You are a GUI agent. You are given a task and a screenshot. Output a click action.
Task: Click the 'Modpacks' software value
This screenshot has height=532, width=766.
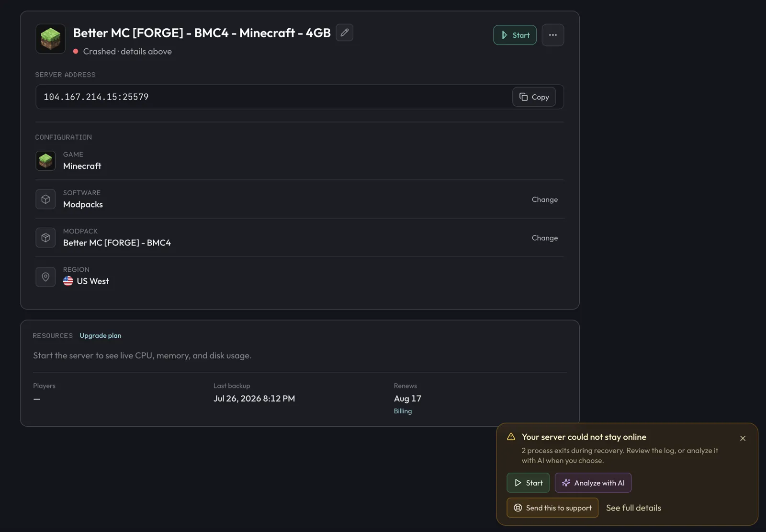pos(83,204)
